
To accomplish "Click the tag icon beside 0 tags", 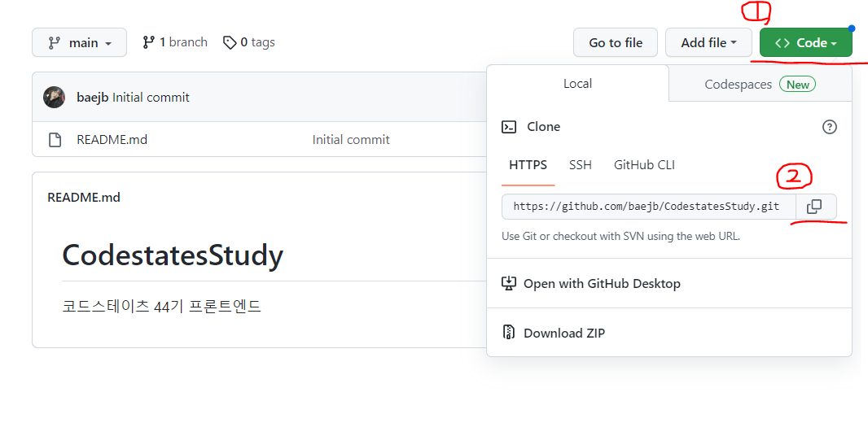I will point(229,42).
